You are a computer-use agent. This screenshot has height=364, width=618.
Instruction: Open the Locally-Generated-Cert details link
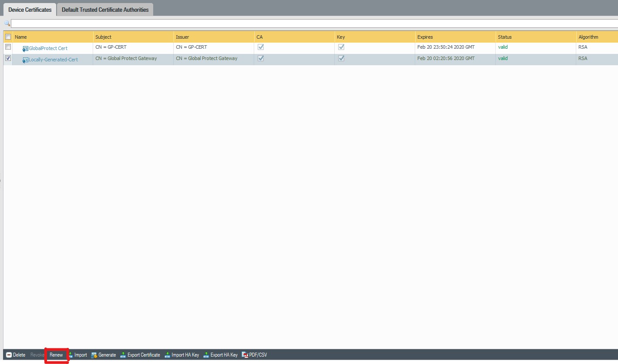[x=53, y=59]
